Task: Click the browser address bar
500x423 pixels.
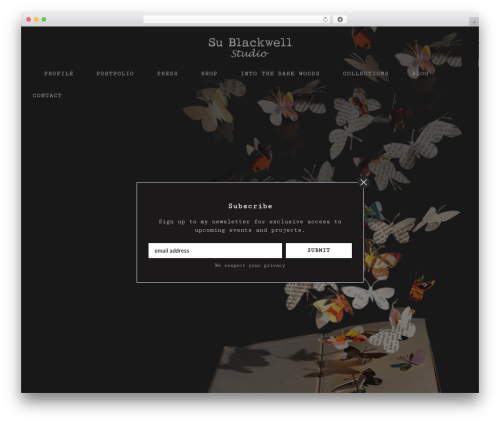Action: (233, 19)
